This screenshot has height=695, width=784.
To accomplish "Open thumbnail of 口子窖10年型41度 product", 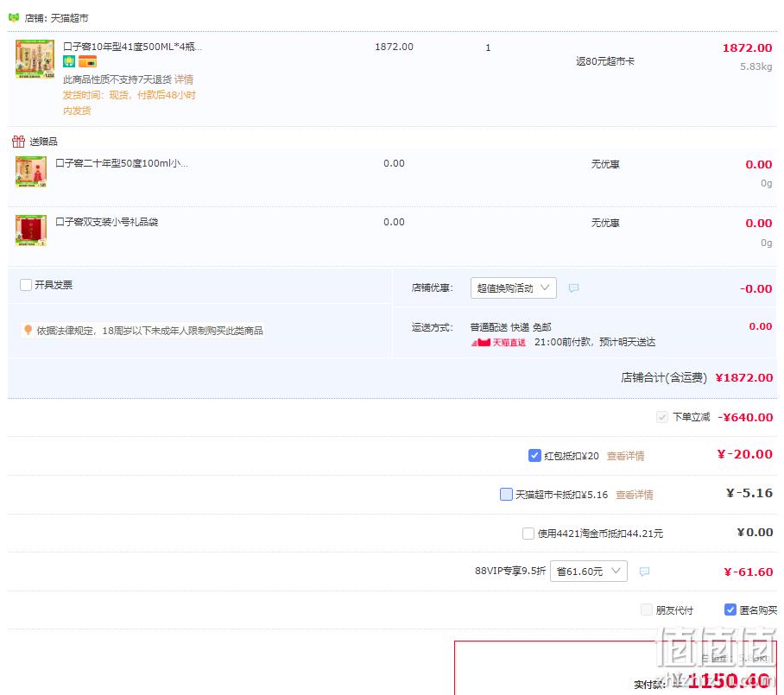I will 35,59.
